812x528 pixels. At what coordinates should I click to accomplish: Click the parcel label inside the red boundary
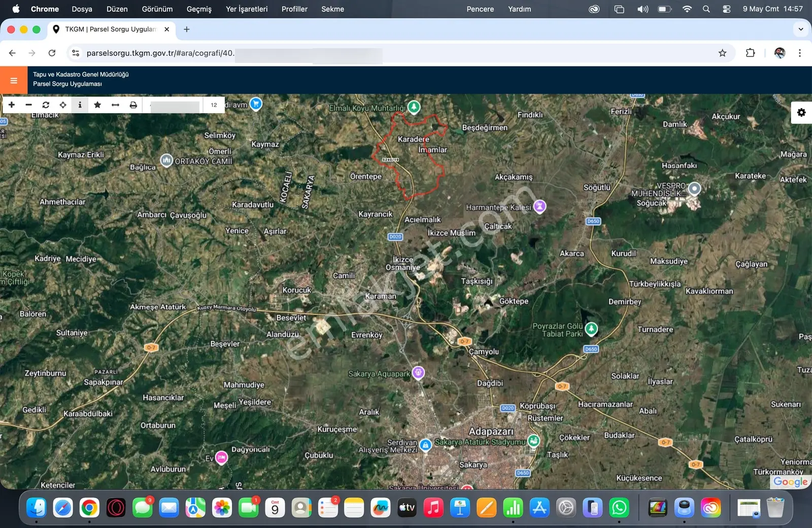(x=390, y=160)
